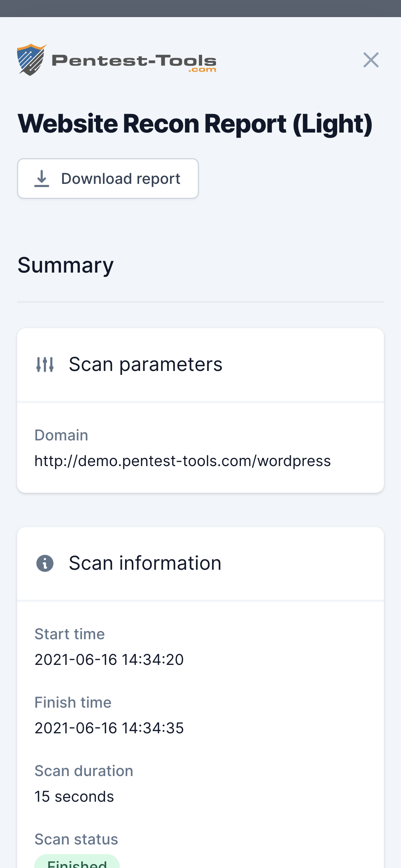Click the orange .com part of the logo
The height and width of the screenshot is (868, 401).
click(202, 69)
